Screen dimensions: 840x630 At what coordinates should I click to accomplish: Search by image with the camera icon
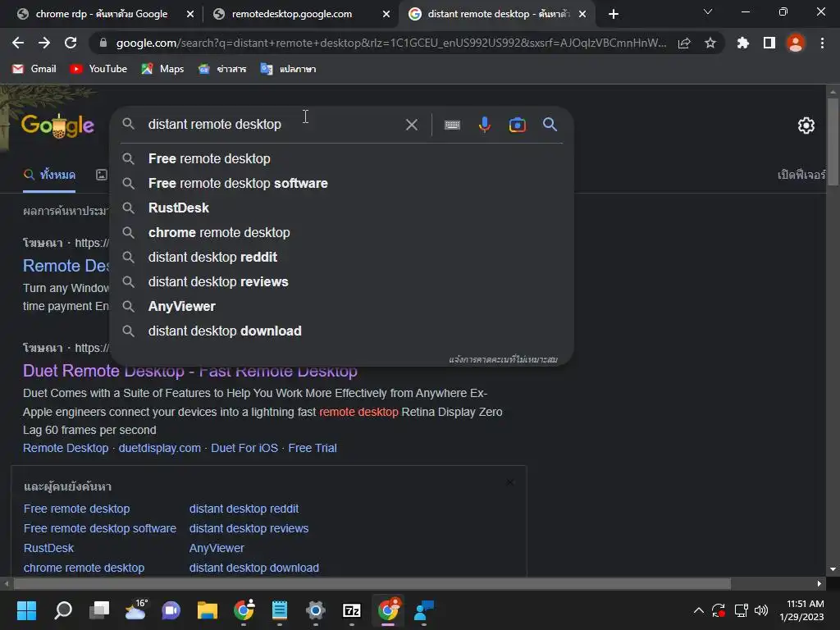click(517, 125)
